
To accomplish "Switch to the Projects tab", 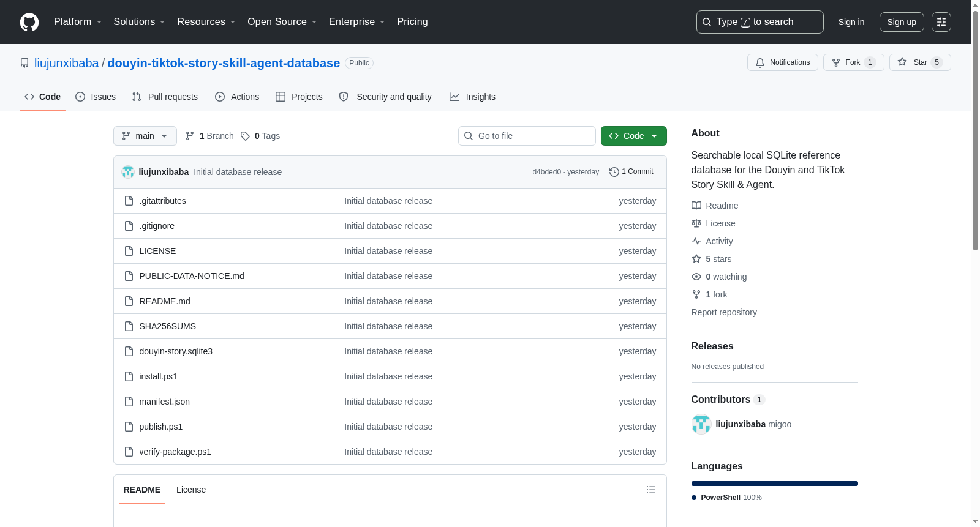I will pos(299,97).
